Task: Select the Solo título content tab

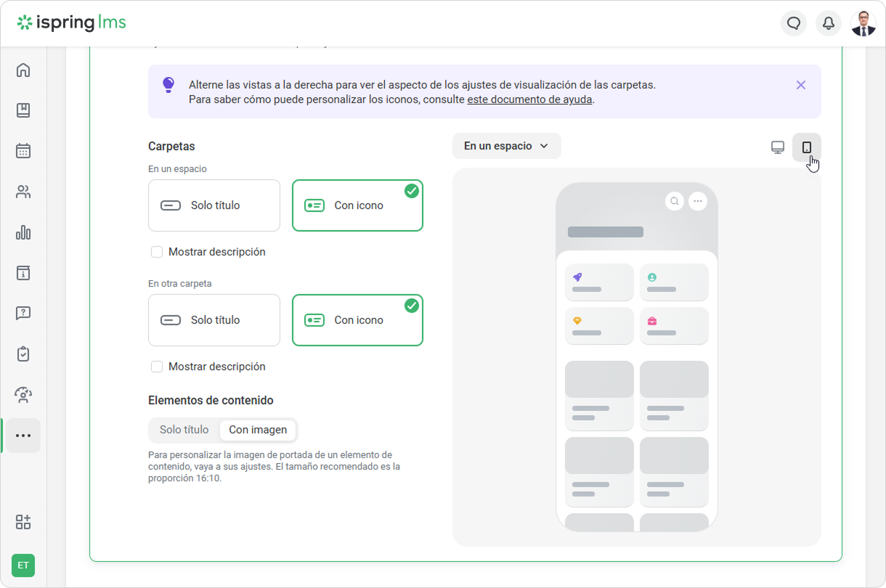Action: (x=184, y=430)
